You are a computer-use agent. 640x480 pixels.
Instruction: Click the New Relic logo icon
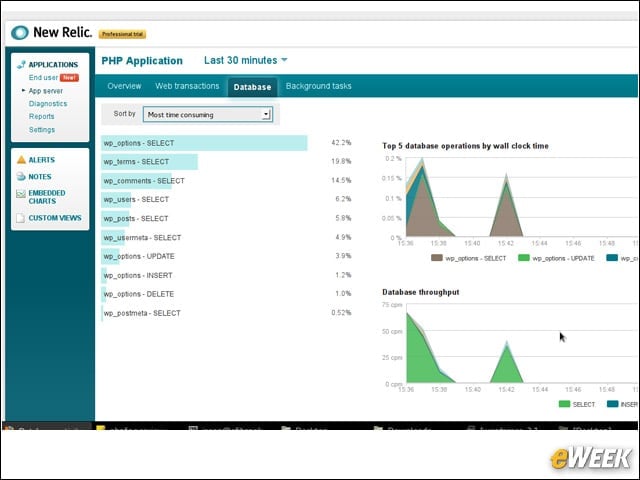[x=20, y=32]
